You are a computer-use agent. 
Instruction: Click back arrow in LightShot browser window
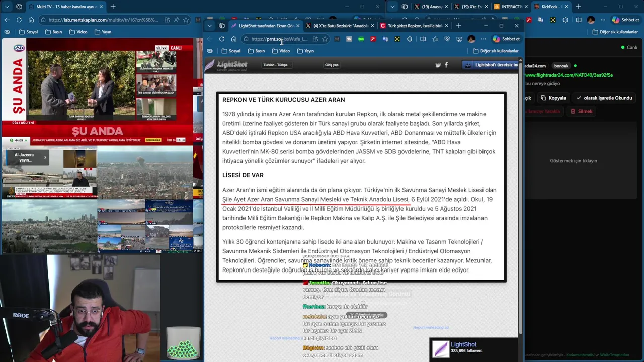pos(210,39)
